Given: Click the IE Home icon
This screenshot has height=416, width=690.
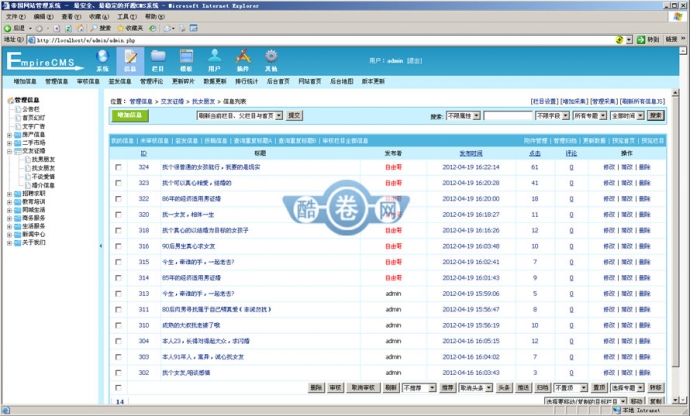Looking at the screenshot, I should point(80,28).
